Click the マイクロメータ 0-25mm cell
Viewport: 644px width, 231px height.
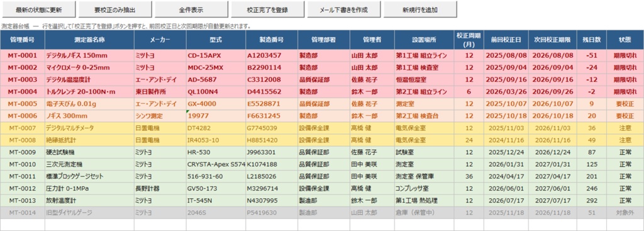coord(89,67)
